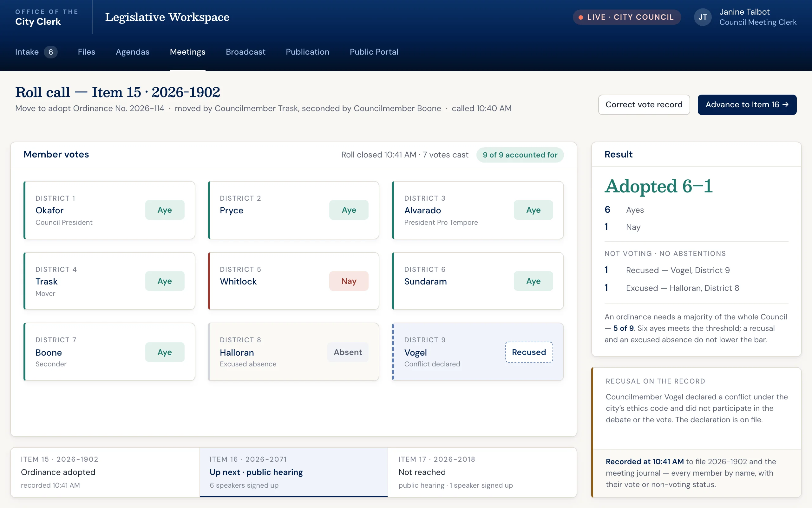This screenshot has height=508, width=812.
Task: Open the Publication tab
Action: [307, 52]
